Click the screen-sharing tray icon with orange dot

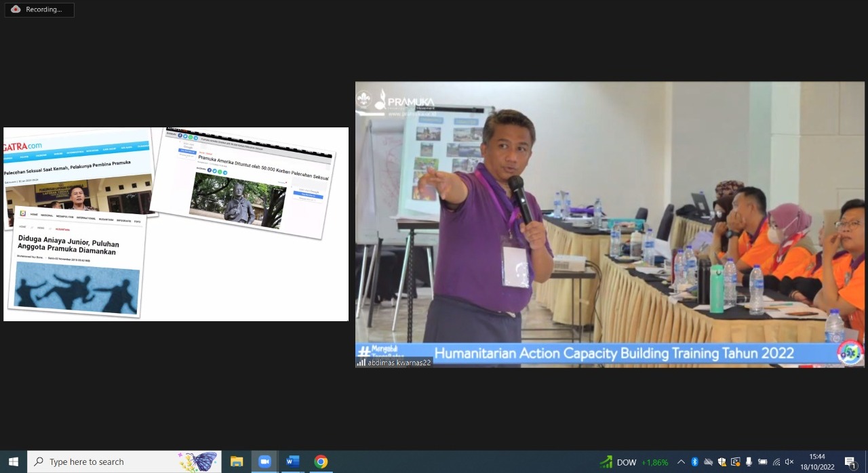click(735, 462)
